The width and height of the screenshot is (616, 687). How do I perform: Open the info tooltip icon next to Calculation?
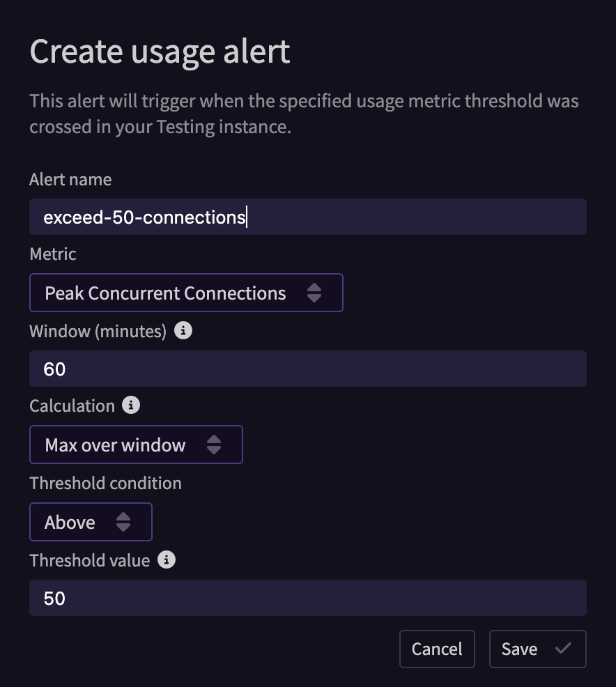pos(131,405)
